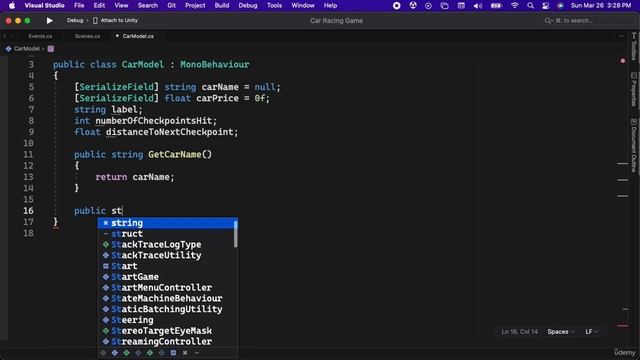This screenshot has width=640, height=360.
Task: Click the purple member icon in breadcrumb
Action: pyautogui.click(x=51, y=49)
